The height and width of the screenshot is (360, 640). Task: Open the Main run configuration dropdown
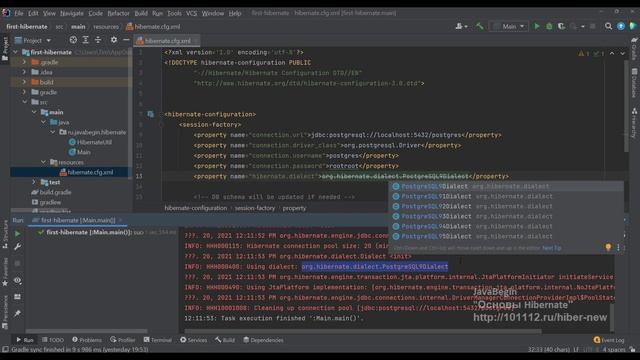[509, 26]
